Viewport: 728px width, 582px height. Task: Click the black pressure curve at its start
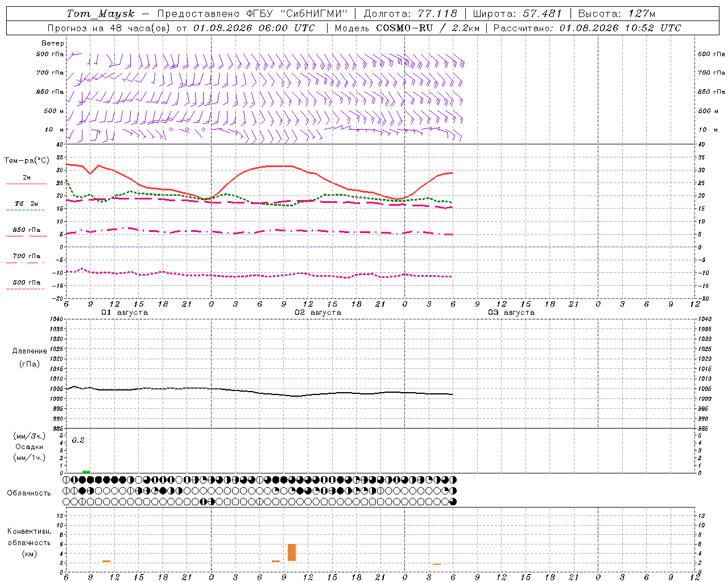(67, 389)
